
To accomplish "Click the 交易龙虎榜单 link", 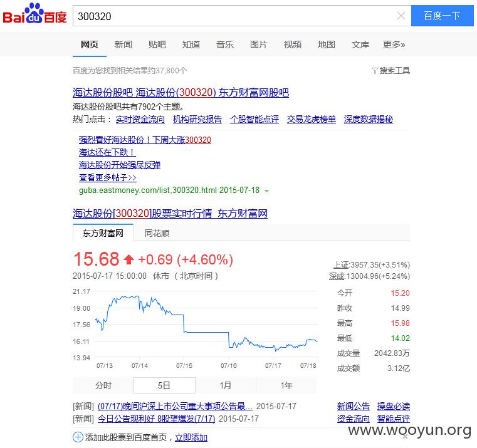I will pos(312,119).
